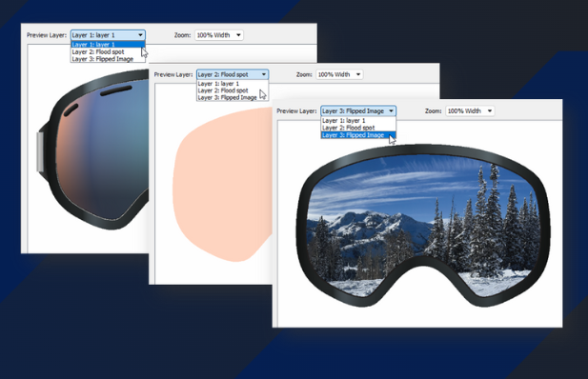The width and height of the screenshot is (588, 379).
Task: Open the Preview Layer dropdown showing Layer 2: Flood spot
Action: pyautogui.click(x=233, y=74)
